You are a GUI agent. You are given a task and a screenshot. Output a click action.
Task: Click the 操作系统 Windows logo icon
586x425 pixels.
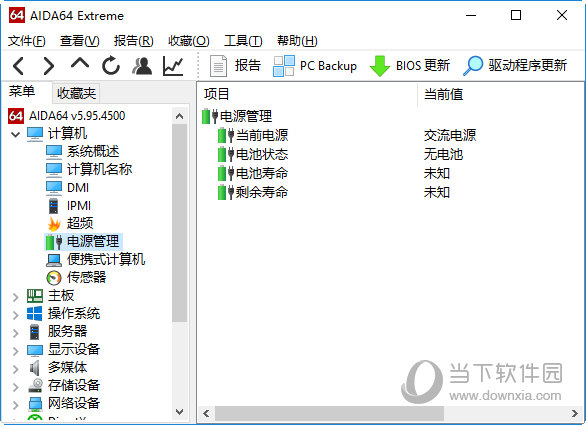pyautogui.click(x=35, y=314)
